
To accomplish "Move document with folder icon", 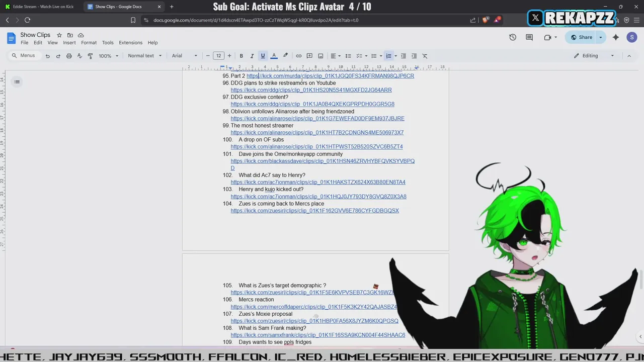I will pos(70,35).
